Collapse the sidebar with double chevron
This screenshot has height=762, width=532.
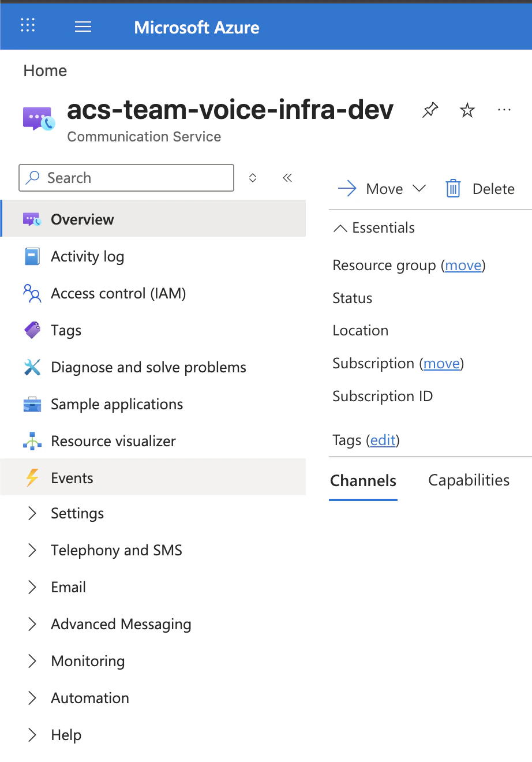pyautogui.click(x=287, y=178)
